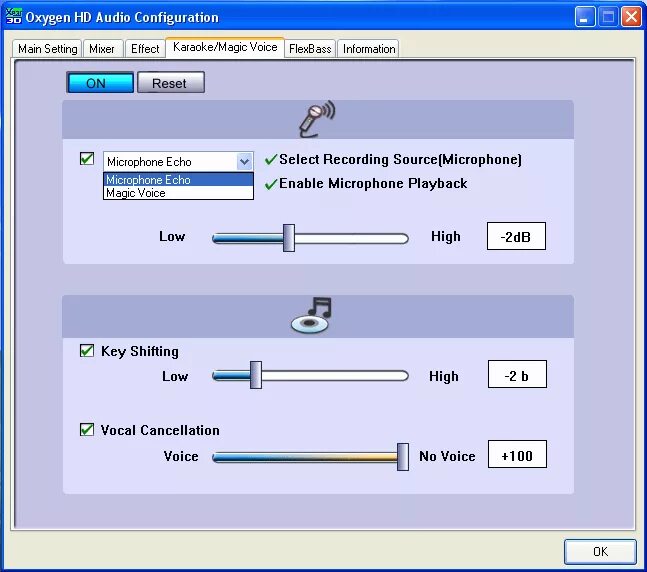
Task: Open the FlexBass tab
Action: tap(310, 49)
